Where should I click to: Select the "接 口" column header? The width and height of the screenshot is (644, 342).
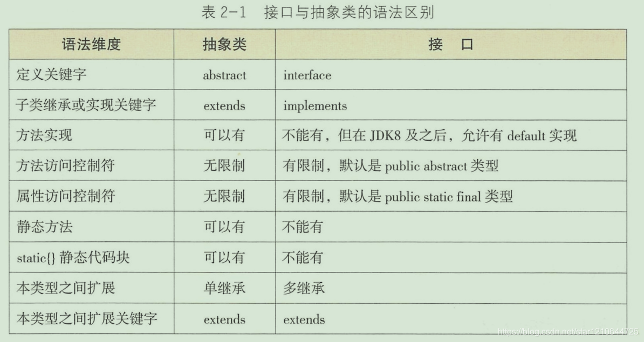[x=450, y=44]
